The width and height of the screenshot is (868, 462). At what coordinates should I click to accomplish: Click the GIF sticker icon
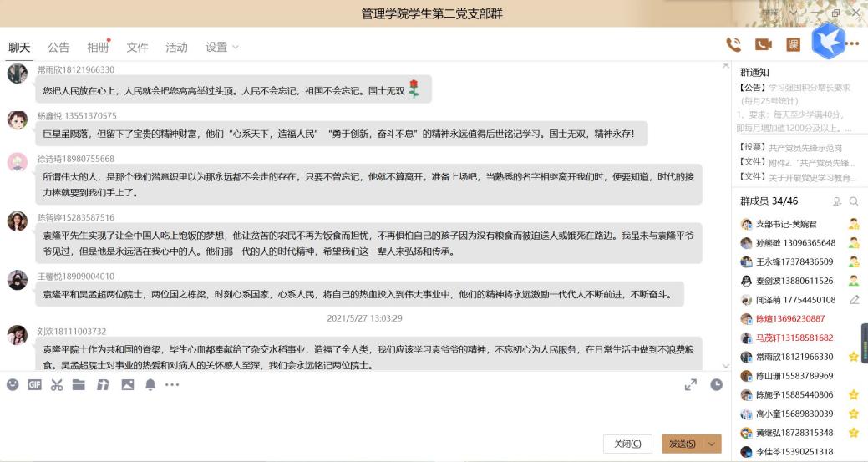[34, 384]
